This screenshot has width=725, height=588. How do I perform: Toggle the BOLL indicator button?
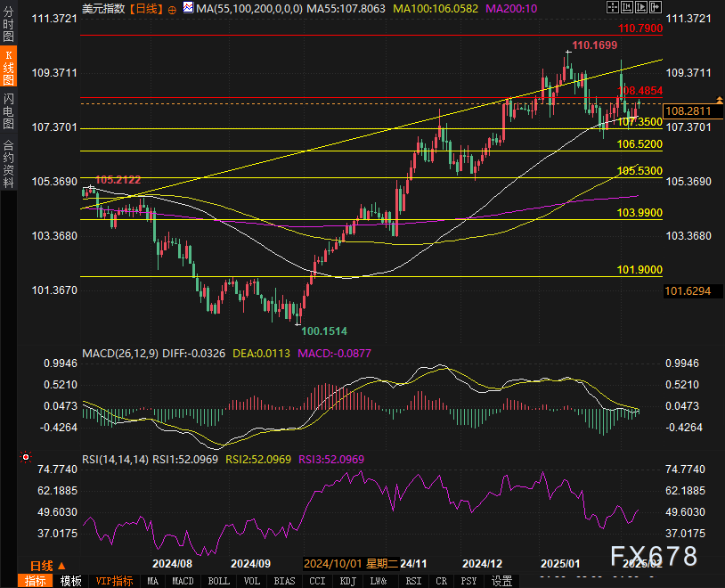click(217, 581)
